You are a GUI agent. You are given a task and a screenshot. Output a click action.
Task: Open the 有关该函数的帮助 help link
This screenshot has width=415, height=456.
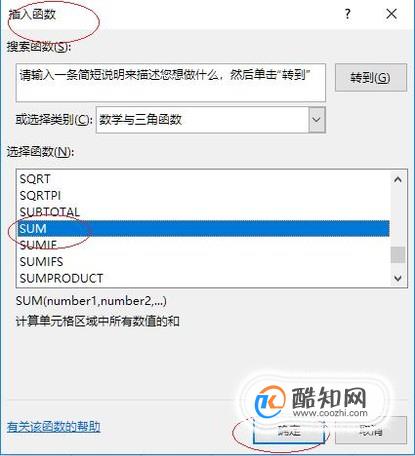54,427
